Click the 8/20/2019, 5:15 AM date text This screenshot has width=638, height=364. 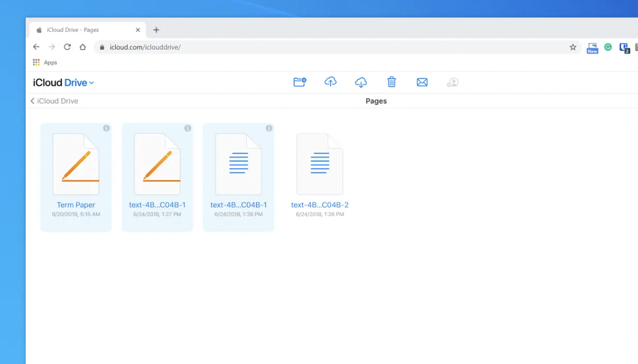(x=76, y=214)
